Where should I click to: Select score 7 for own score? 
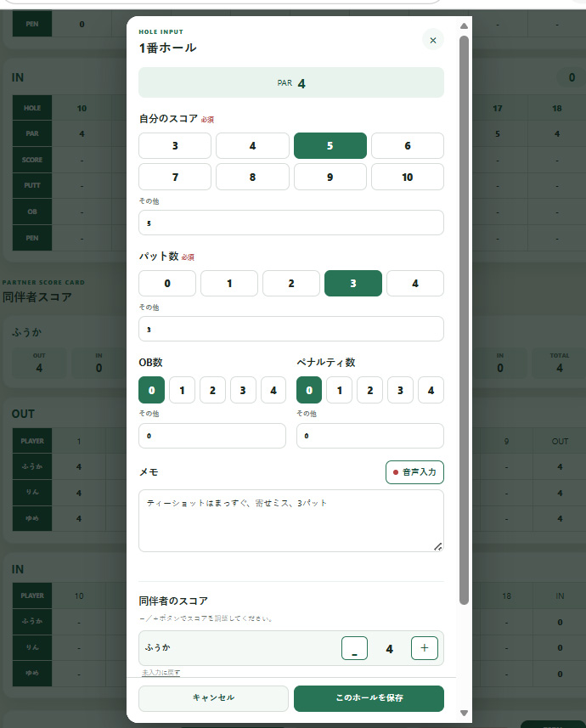click(175, 177)
